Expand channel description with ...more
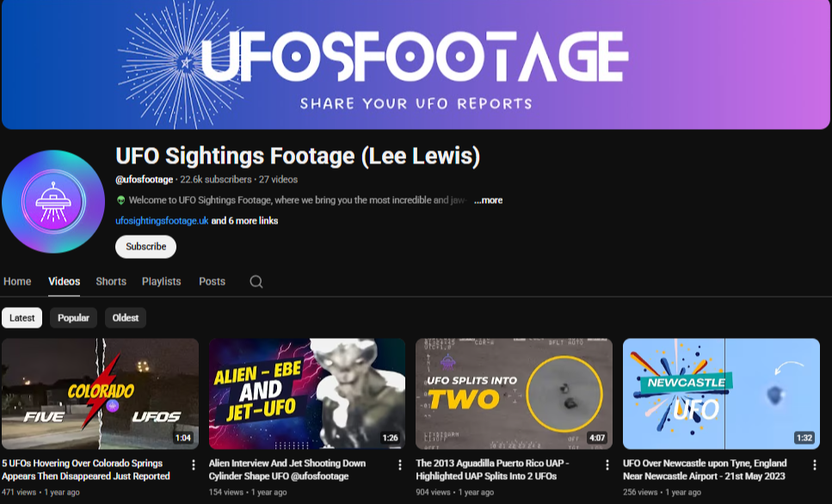The image size is (832, 504). (488, 200)
